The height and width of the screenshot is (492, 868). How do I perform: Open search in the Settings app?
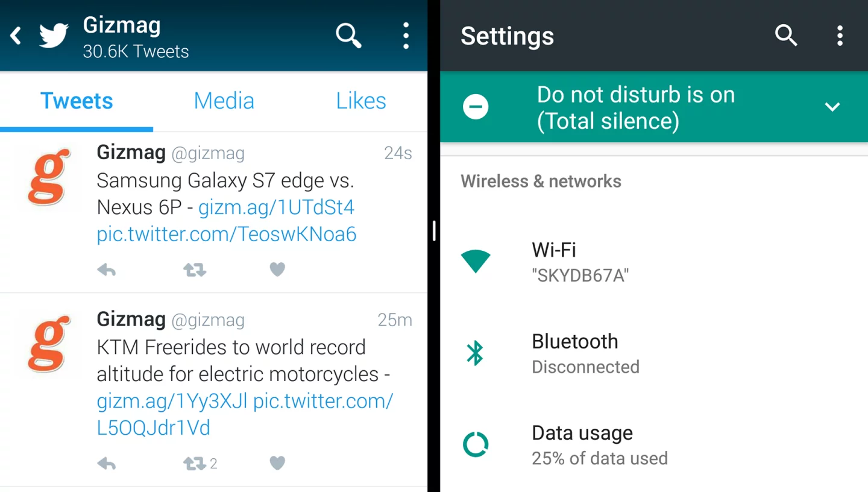pos(786,36)
